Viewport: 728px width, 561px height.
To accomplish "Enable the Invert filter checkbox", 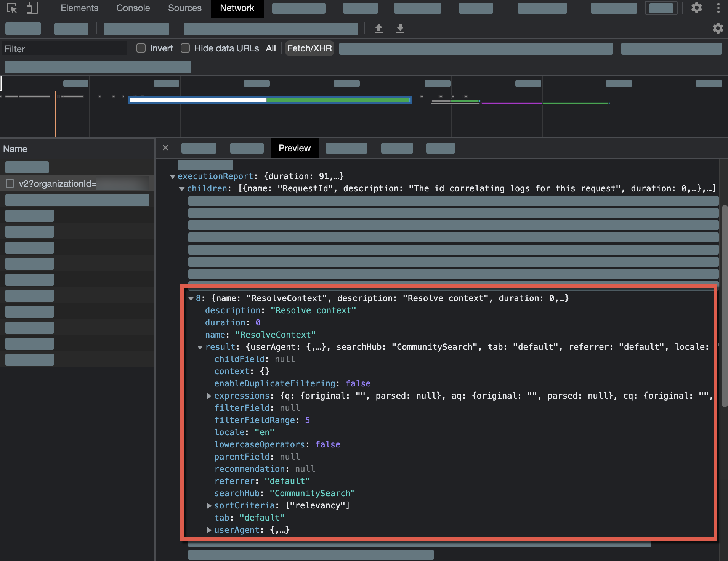I will [141, 48].
